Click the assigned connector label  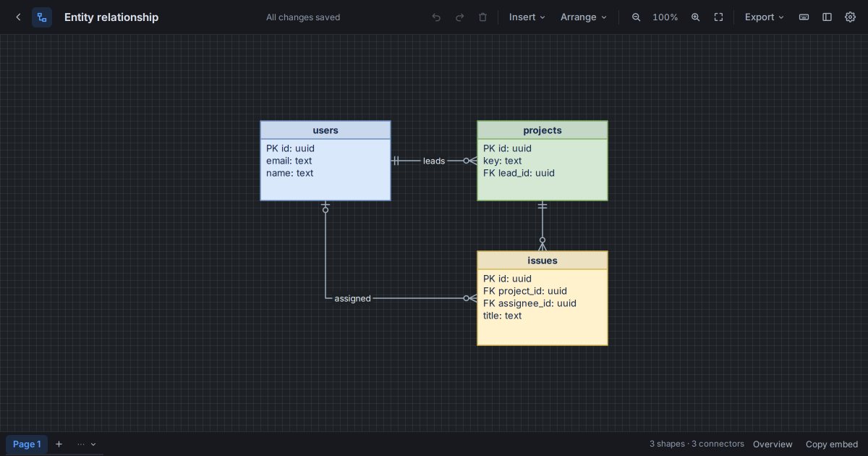352,298
